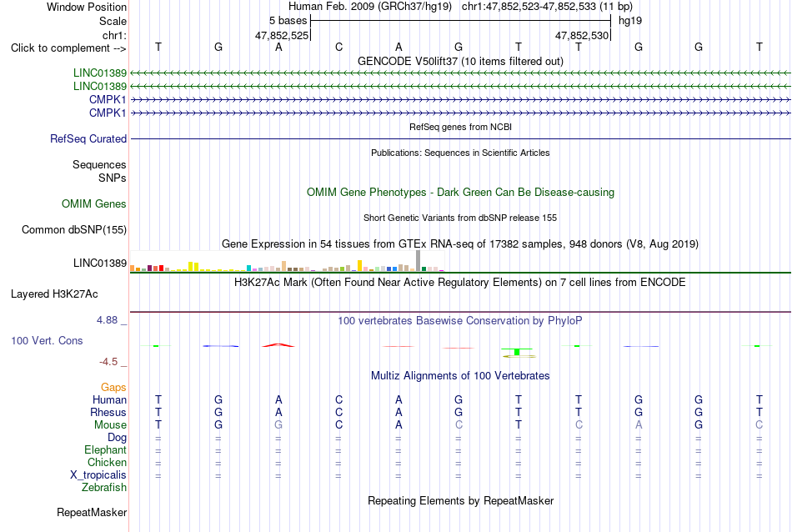This screenshot has width=792, height=532.
Task: Select the 'Rhesus' alignment row label
Action: [x=108, y=412]
